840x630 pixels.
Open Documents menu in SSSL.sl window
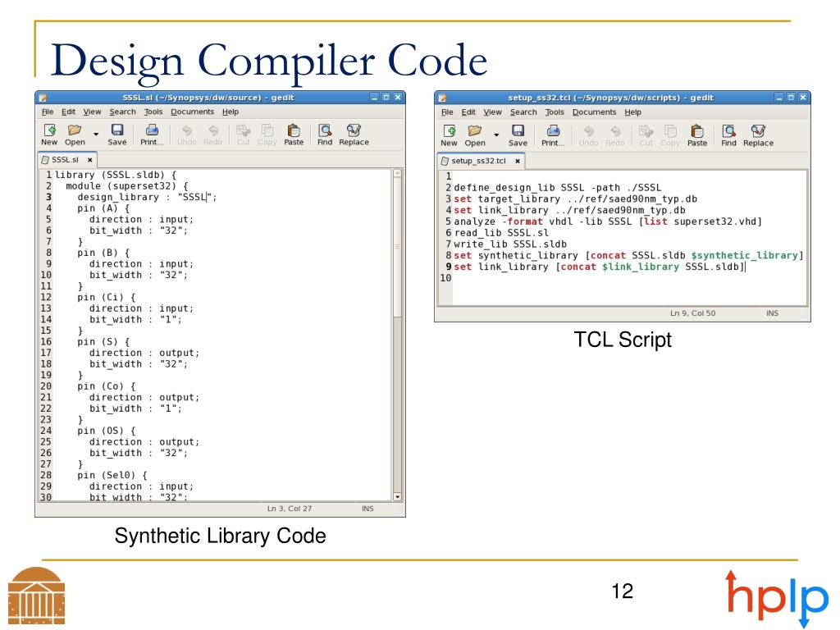(192, 112)
